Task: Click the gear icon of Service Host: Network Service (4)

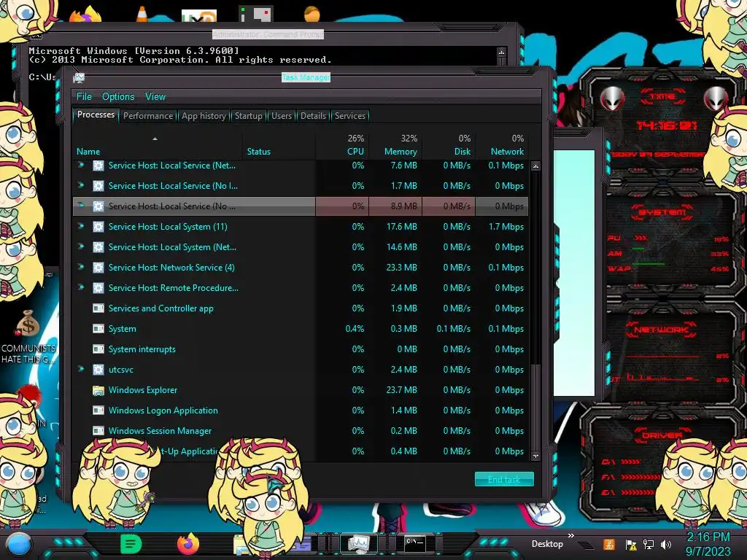Action: pos(98,268)
